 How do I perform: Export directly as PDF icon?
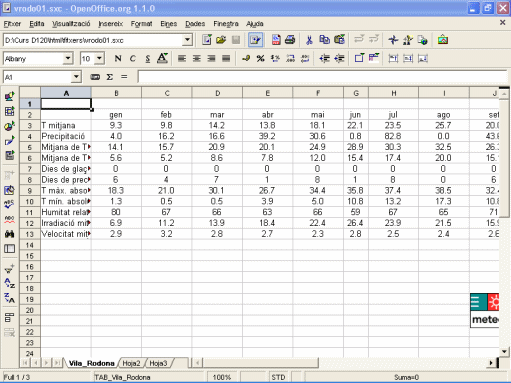click(276, 40)
